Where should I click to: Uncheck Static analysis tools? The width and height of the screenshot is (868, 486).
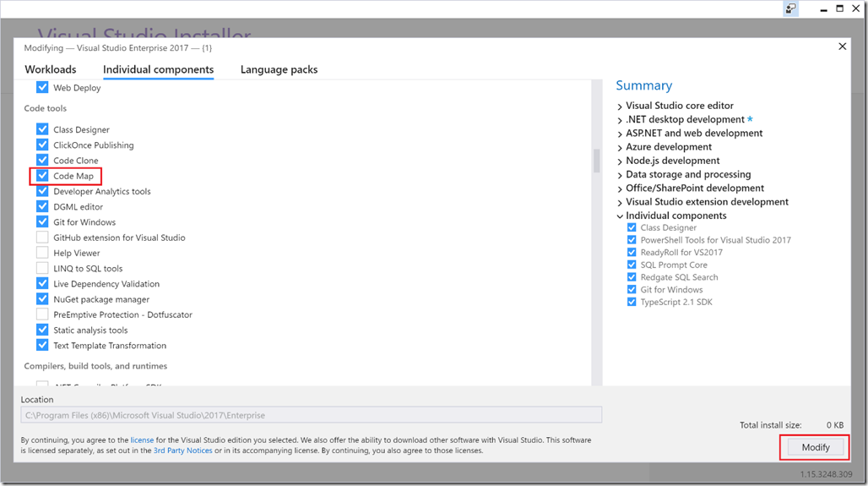click(42, 330)
